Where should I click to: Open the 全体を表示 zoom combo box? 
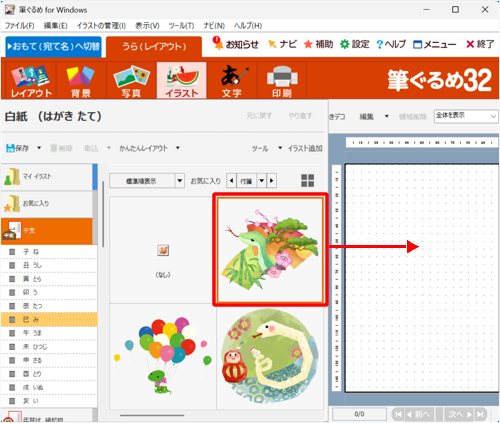pos(466,116)
